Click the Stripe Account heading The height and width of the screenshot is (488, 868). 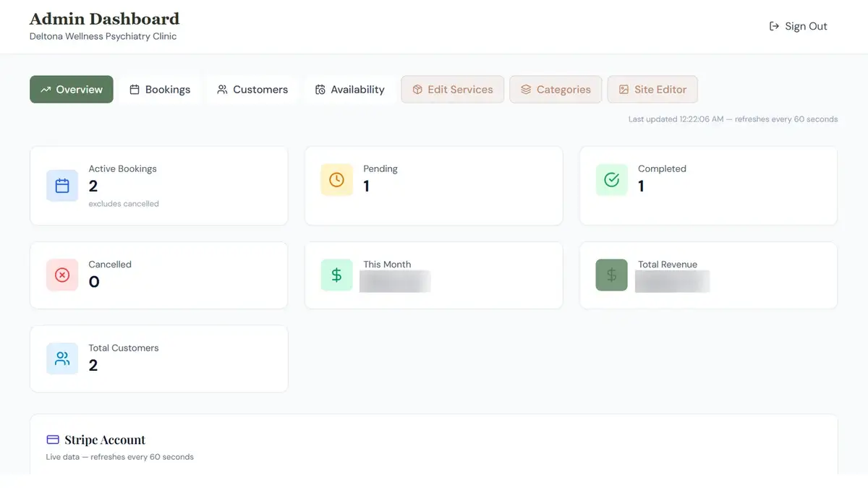point(105,440)
